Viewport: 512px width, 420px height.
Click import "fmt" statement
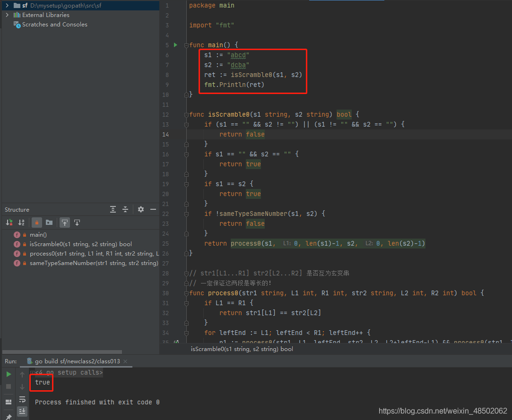click(x=212, y=25)
